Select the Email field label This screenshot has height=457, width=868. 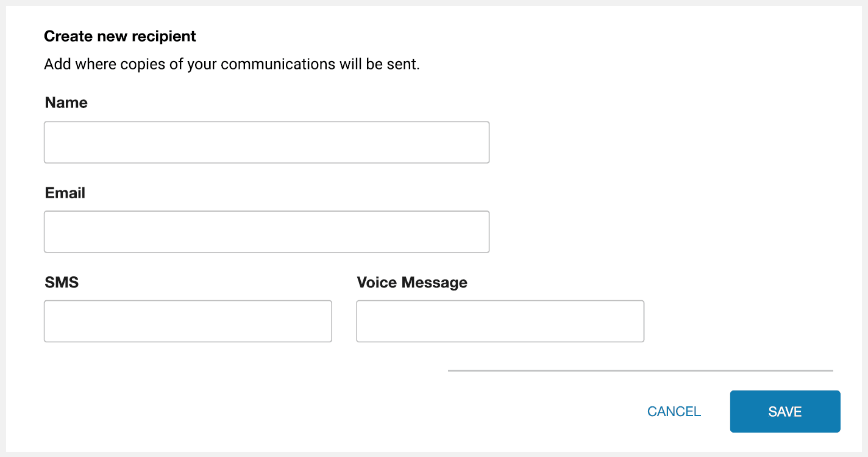pos(65,193)
